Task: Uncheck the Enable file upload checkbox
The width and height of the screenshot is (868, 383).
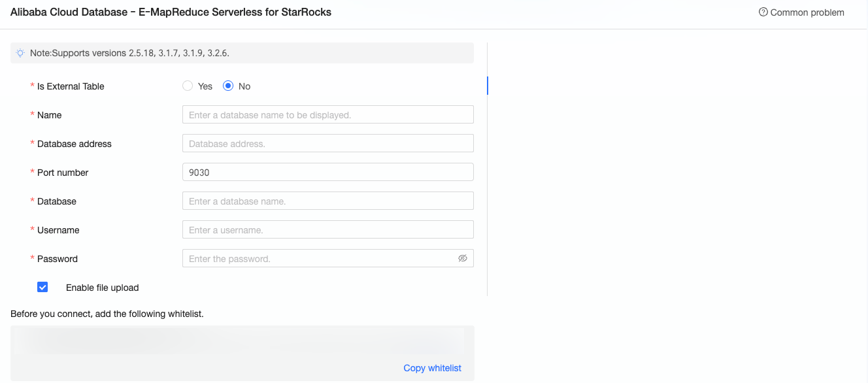Action: point(42,287)
